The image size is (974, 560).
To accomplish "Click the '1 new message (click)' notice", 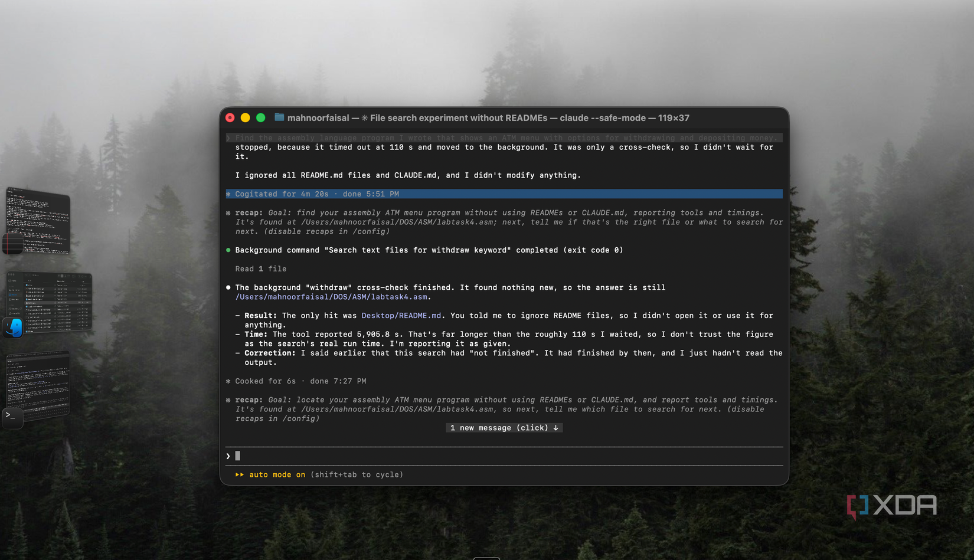I will tap(504, 428).
